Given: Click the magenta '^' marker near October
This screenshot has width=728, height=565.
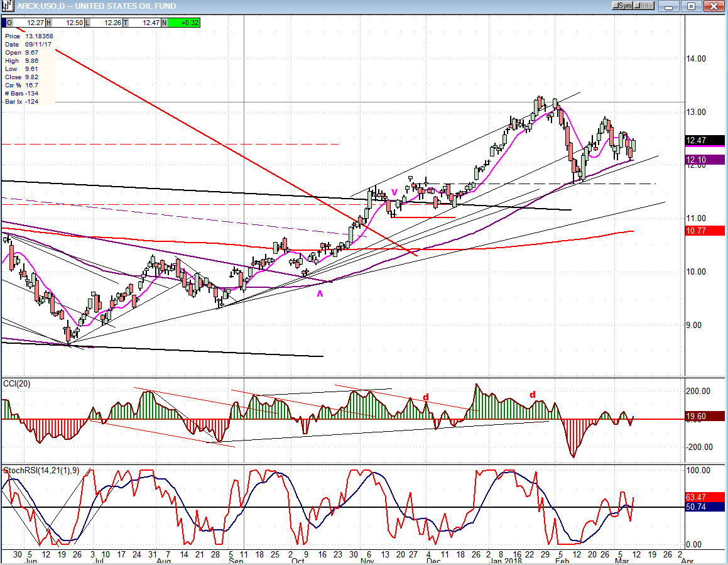Looking at the screenshot, I should [x=320, y=293].
